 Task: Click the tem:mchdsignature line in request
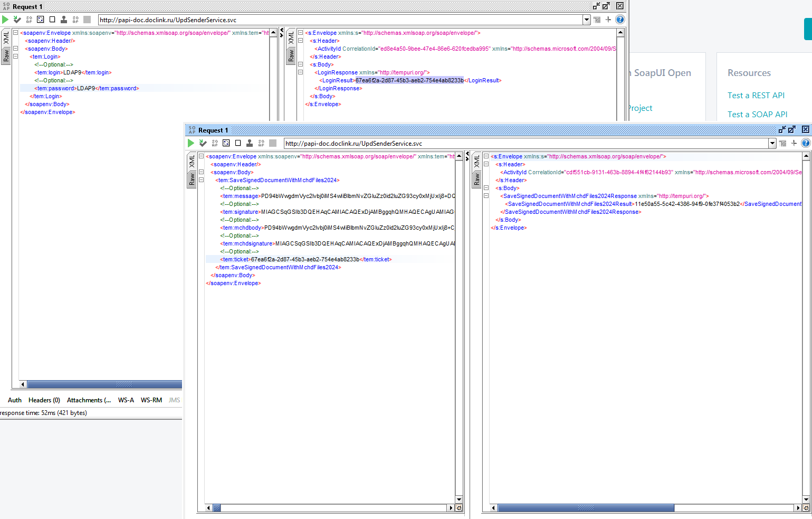click(338, 243)
